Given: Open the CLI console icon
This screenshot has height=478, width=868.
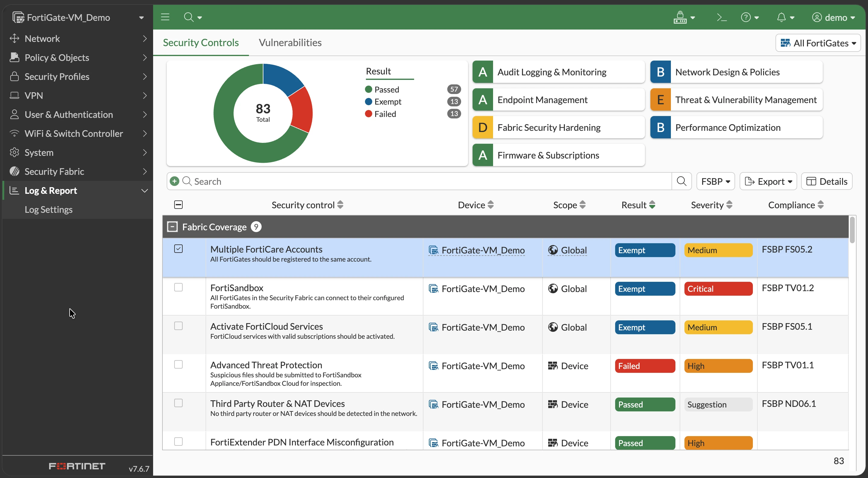Looking at the screenshot, I should (x=721, y=17).
